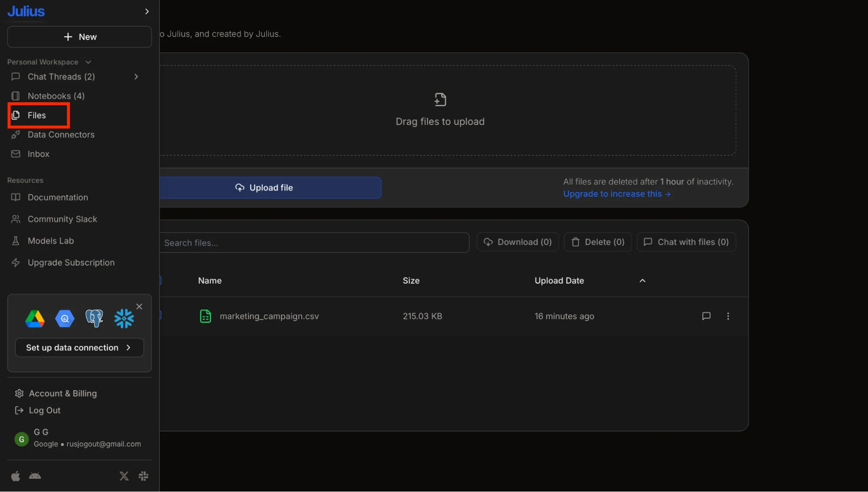Click the Documentation book icon
The width and height of the screenshot is (868, 492).
coord(16,198)
